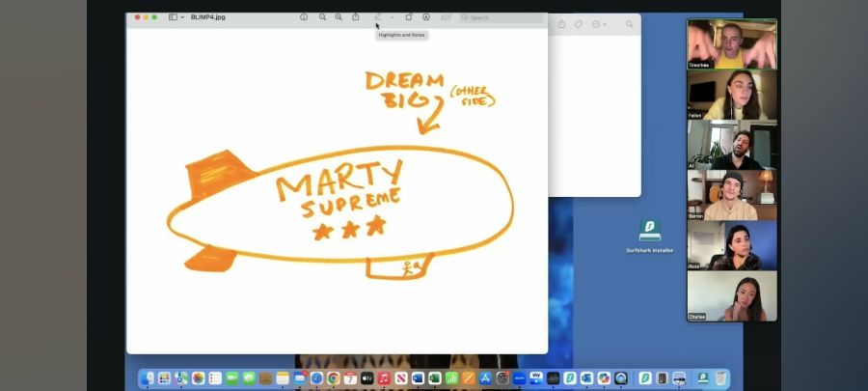Open Tags in the background Finder window
The image size is (868, 391).
click(x=578, y=24)
